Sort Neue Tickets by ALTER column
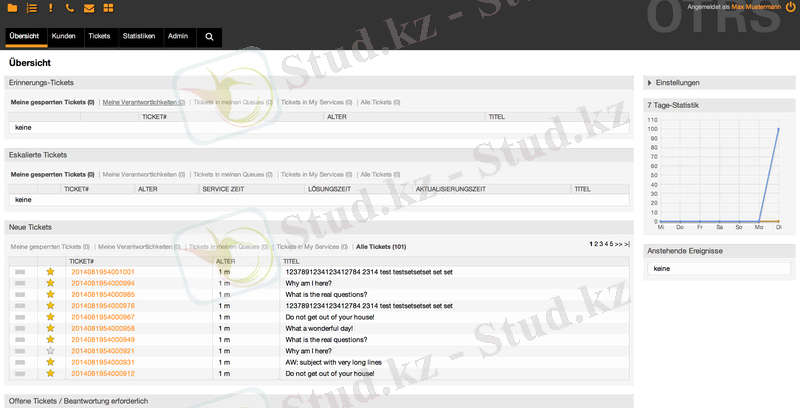Viewport: 800px width, 408px height. (x=226, y=261)
